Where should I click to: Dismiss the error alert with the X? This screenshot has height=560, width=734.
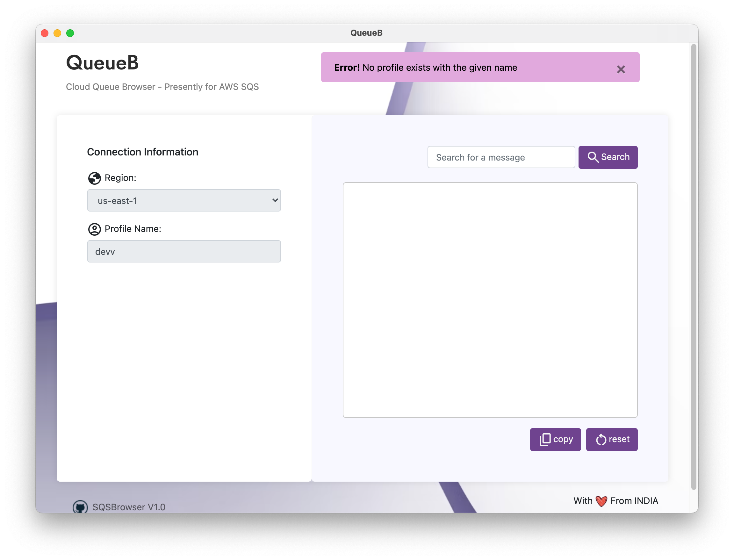pos(620,69)
